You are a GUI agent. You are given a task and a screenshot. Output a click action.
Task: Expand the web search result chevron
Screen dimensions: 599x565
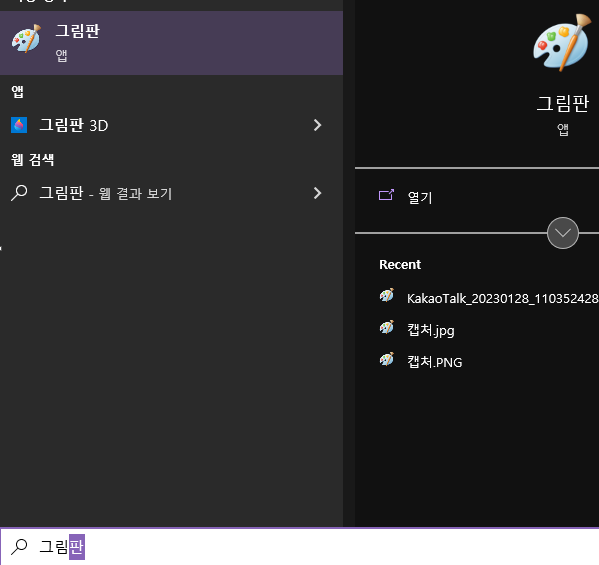coord(317,193)
